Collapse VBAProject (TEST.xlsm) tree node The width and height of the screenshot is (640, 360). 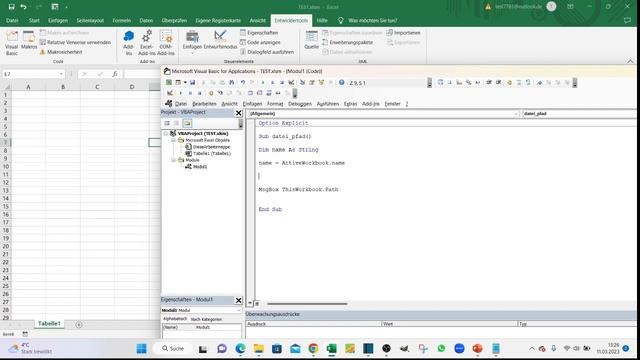[x=166, y=133]
